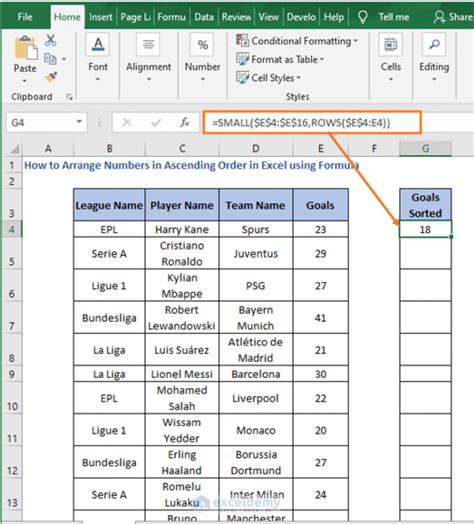
Task: Switch to the Page Layout tab
Action: pos(135,17)
